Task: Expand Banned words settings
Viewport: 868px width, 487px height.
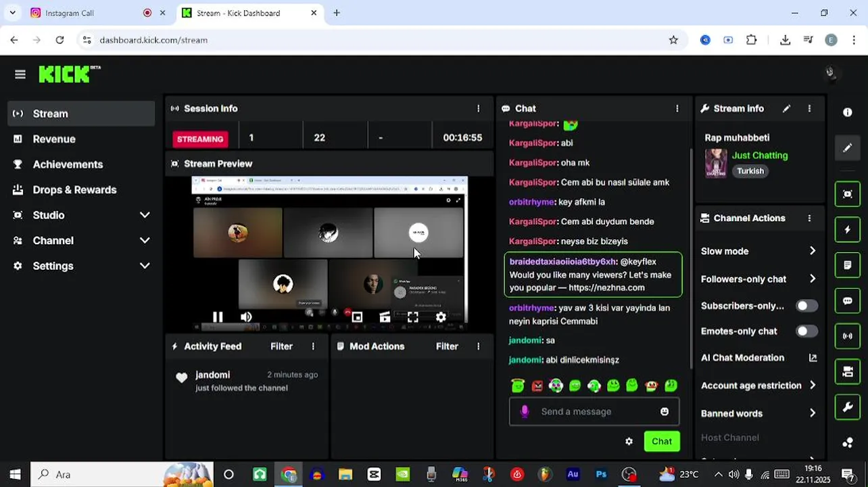Action: 813,413
